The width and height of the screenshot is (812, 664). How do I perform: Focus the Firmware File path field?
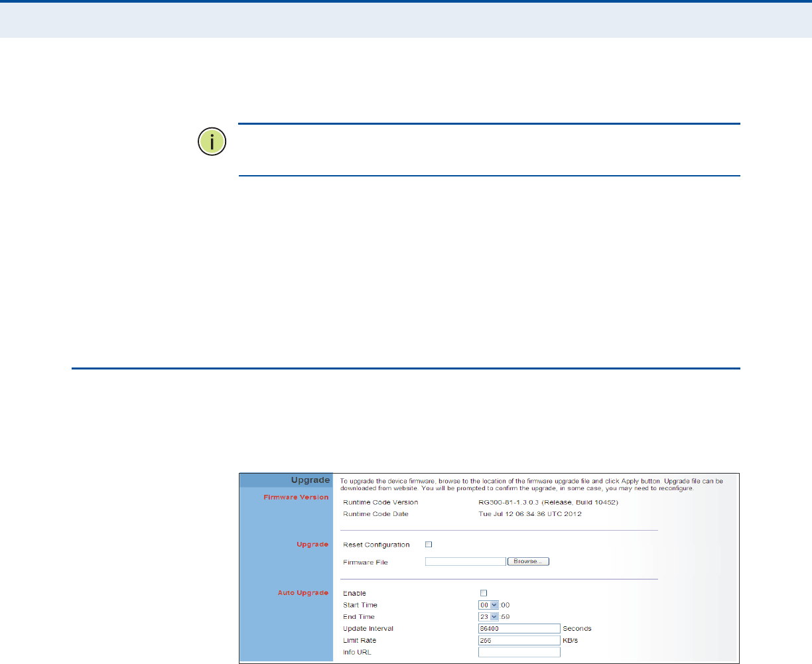tap(466, 561)
